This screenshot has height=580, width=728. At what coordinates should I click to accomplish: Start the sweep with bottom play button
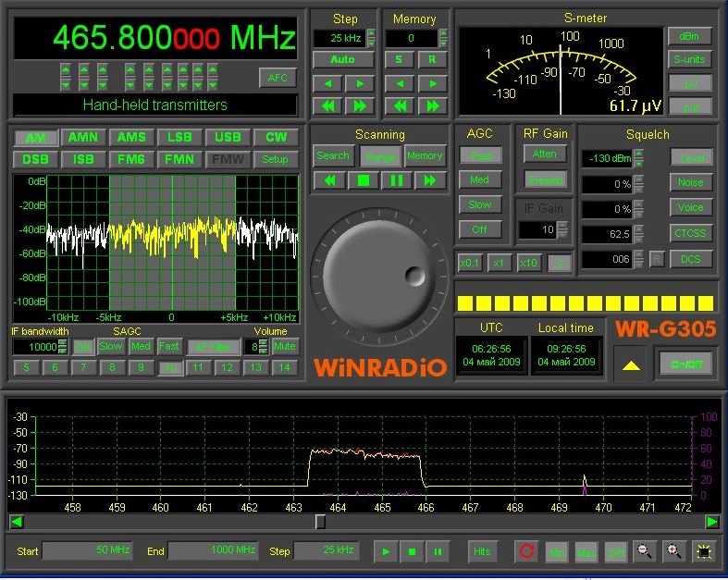coord(386,551)
